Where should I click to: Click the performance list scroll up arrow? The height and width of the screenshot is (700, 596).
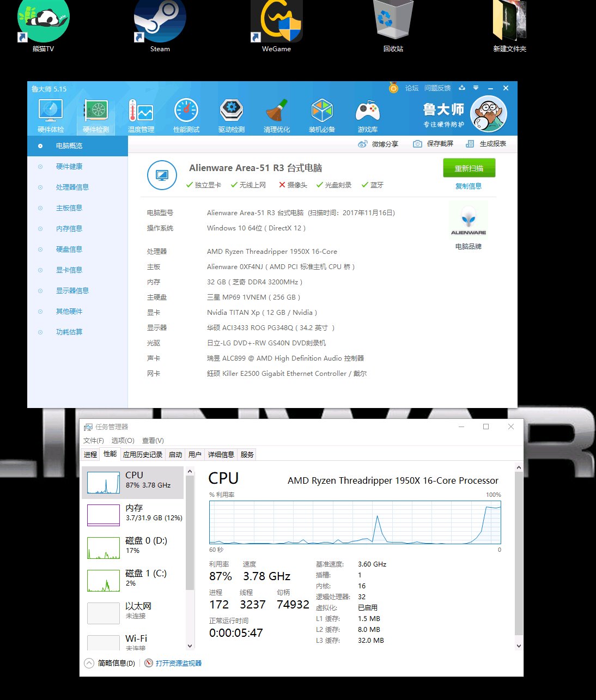tap(190, 471)
